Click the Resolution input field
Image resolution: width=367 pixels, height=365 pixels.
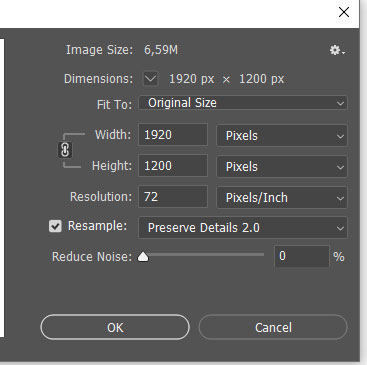tap(173, 197)
